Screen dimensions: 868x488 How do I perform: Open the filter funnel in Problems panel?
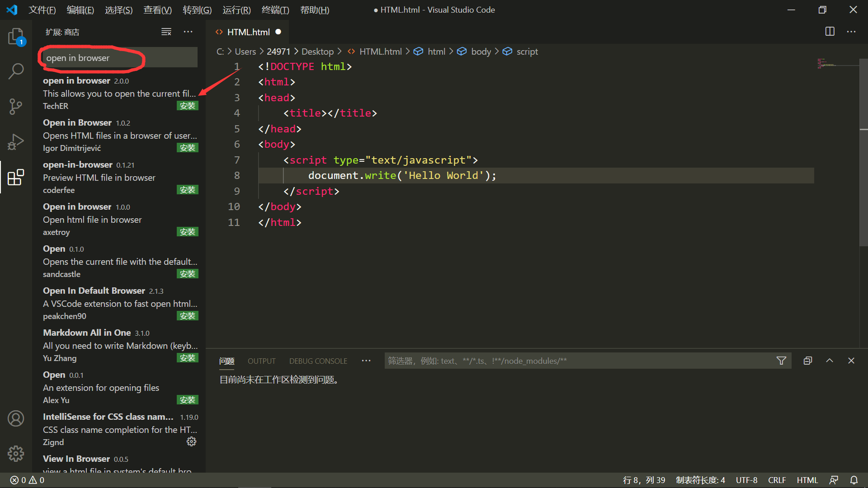781,361
